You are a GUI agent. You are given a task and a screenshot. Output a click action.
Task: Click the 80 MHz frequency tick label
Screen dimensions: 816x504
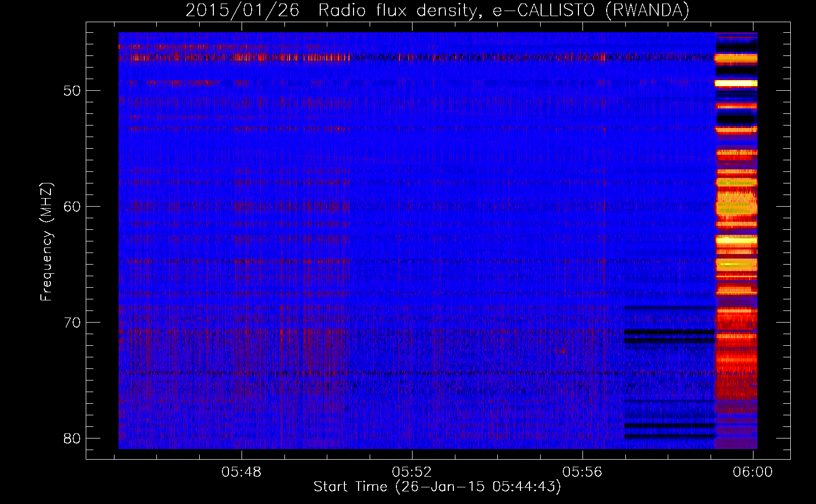pos(72,438)
